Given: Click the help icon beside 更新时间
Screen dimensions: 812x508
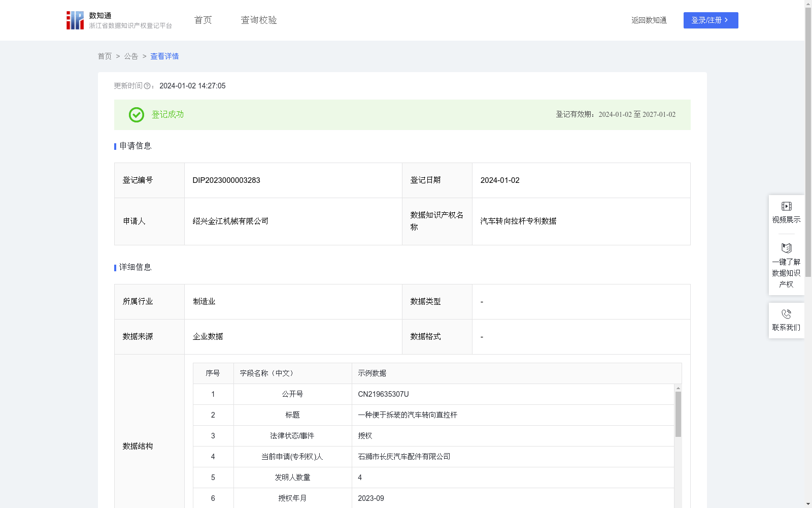Looking at the screenshot, I should (147, 86).
